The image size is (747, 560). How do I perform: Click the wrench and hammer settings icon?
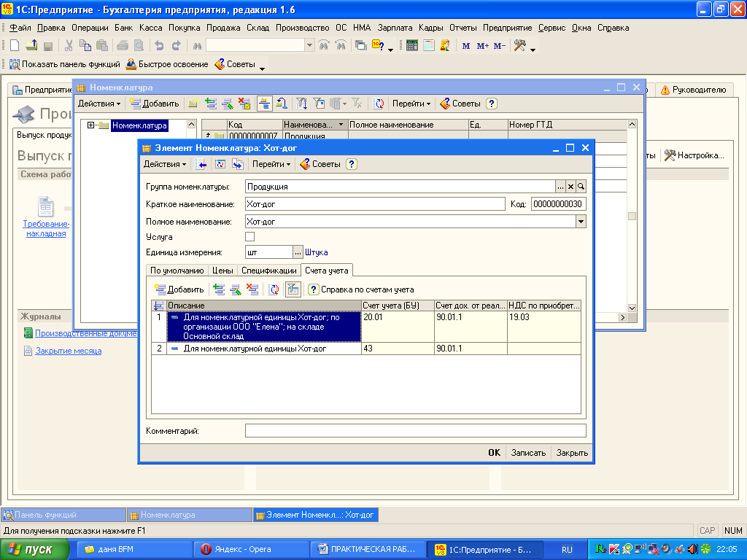click(519, 46)
